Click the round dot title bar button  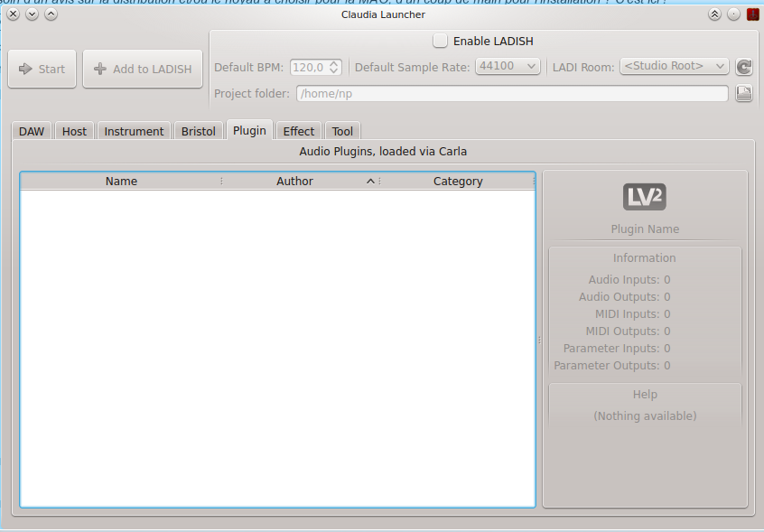point(734,14)
